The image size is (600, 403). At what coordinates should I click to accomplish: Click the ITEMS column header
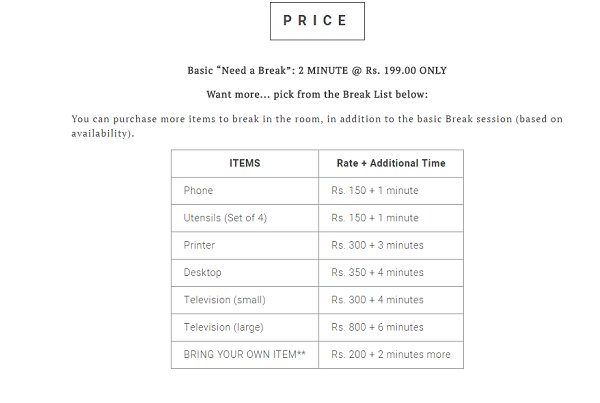coord(245,163)
